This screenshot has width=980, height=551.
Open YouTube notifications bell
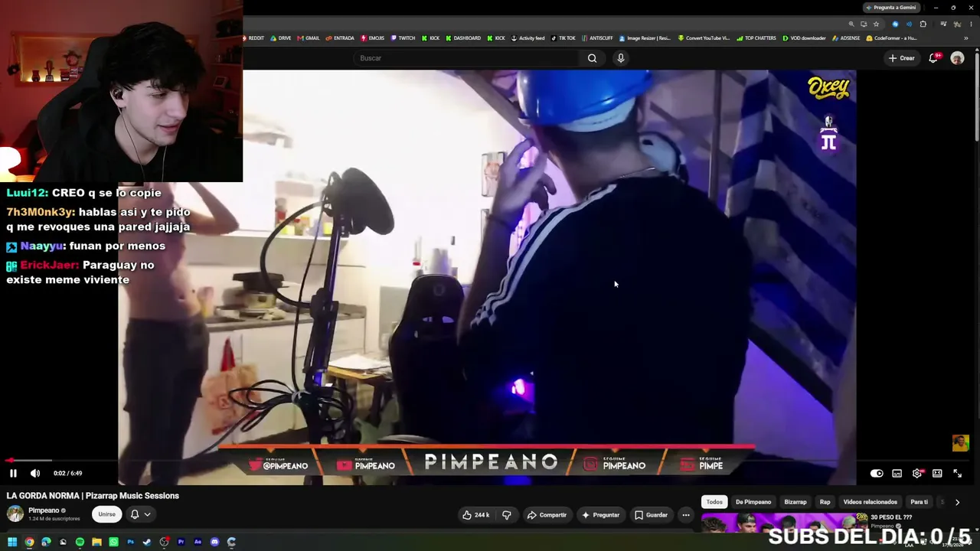(x=933, y=58)
